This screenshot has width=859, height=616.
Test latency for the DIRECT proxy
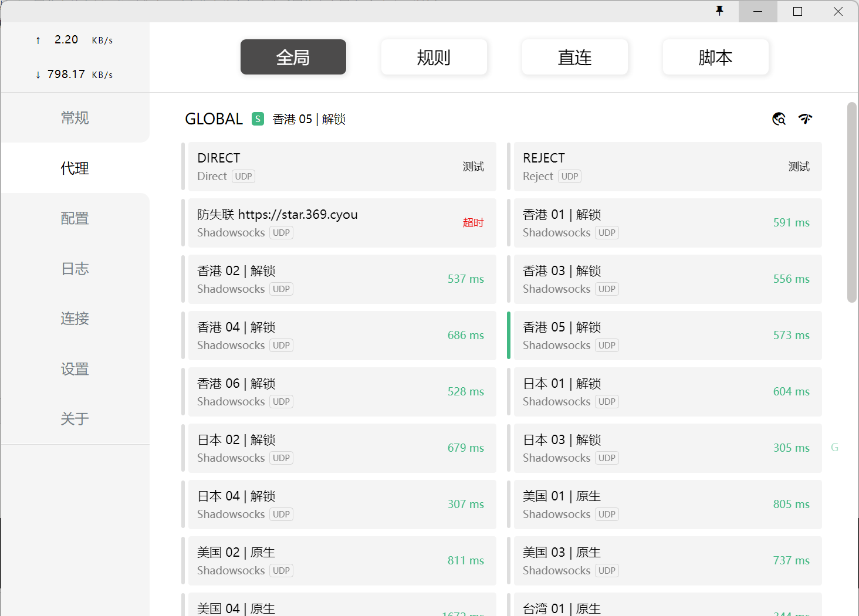(473, 167)
